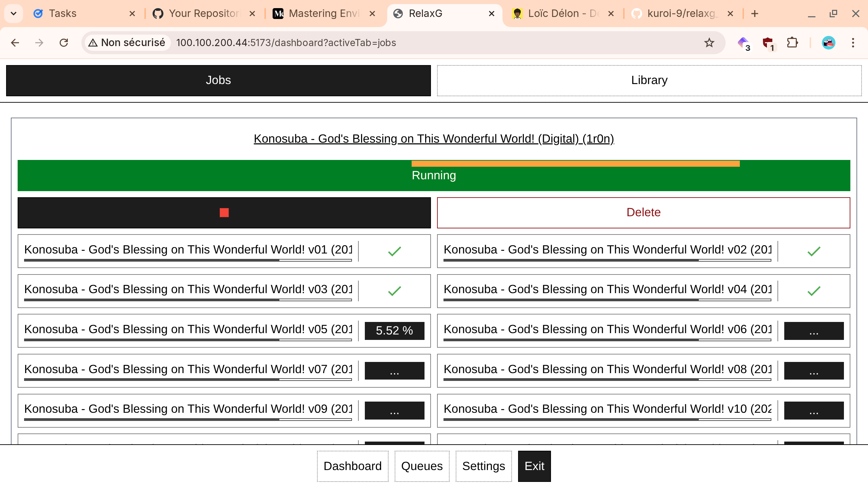This screenshot has width=868, height=488.
Task: Click the red shield extension icon
Action: (768, 43)
